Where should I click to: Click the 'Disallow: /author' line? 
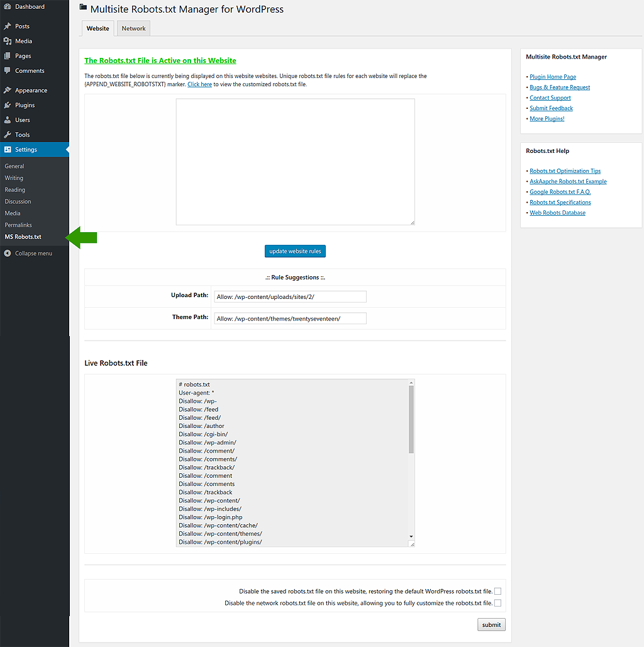[x=202, y=426]
